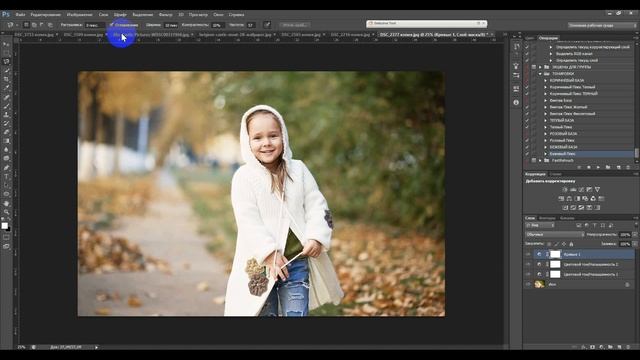The width and height of the screenshot is (640, 360).
Task: Select the Crop tool
Action: click(x=6, y=79)
